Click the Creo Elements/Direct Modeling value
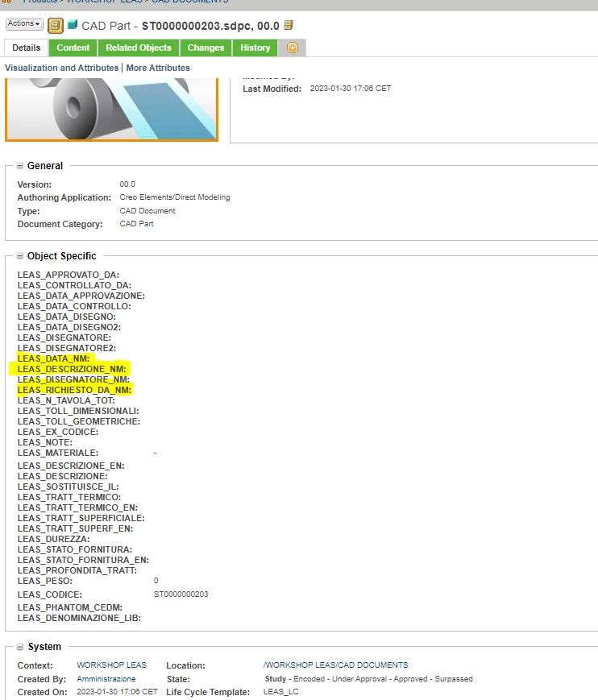This screenshot has width=598, height=700. (175, 197)
